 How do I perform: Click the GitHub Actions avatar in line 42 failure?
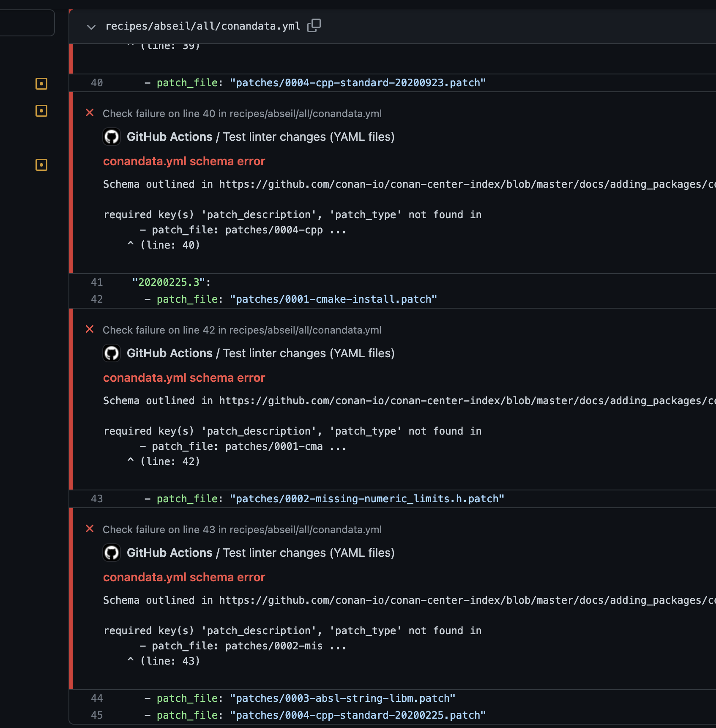click(112, 353)
